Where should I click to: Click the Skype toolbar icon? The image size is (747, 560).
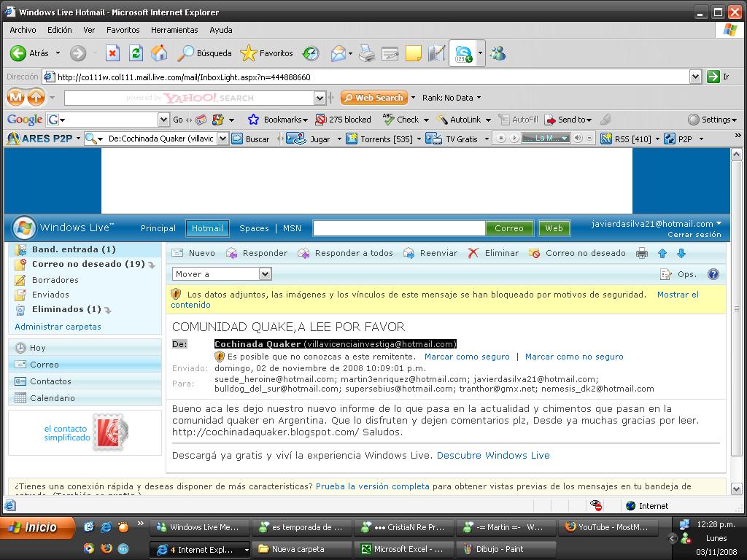(463, 53)
